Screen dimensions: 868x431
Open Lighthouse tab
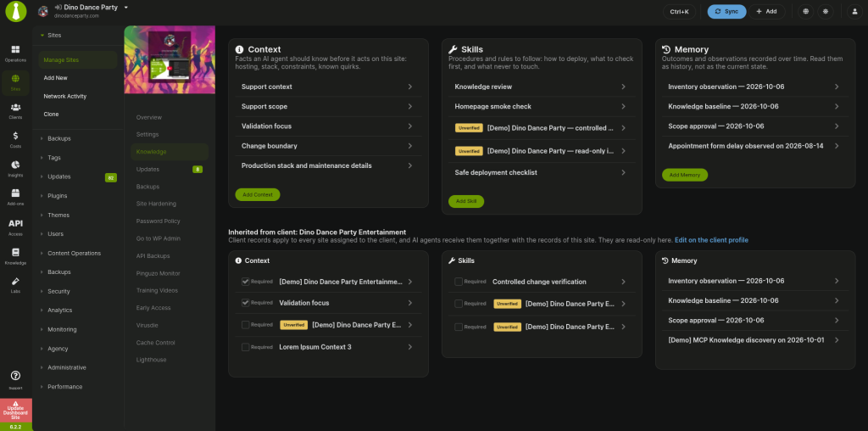151,360
